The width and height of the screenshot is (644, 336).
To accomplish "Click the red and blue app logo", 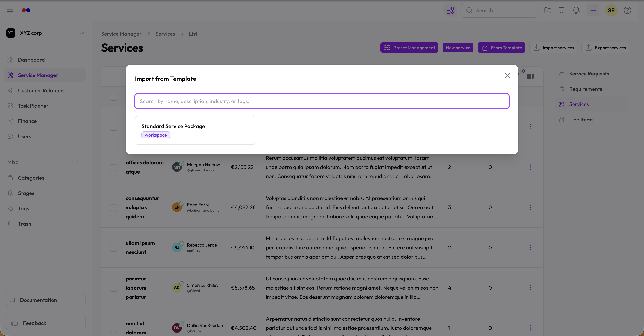I will (26, 11).
